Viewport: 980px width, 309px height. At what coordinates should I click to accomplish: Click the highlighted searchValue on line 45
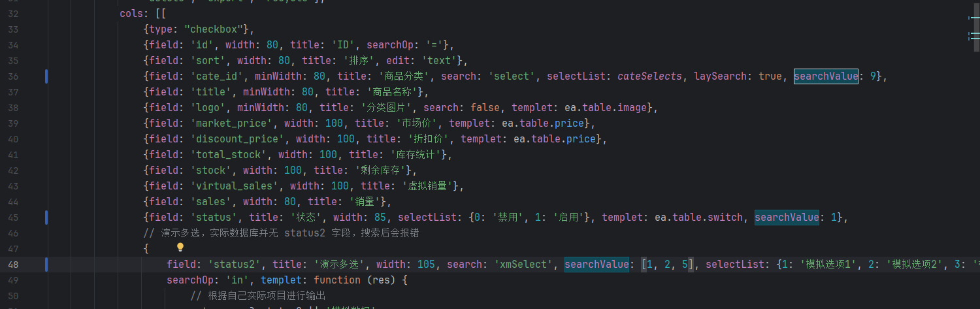[787, 217]
